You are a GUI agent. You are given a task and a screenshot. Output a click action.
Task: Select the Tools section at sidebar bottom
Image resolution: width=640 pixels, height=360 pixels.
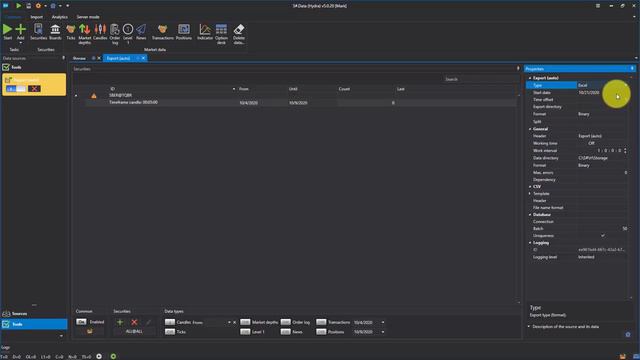point(34,324)
